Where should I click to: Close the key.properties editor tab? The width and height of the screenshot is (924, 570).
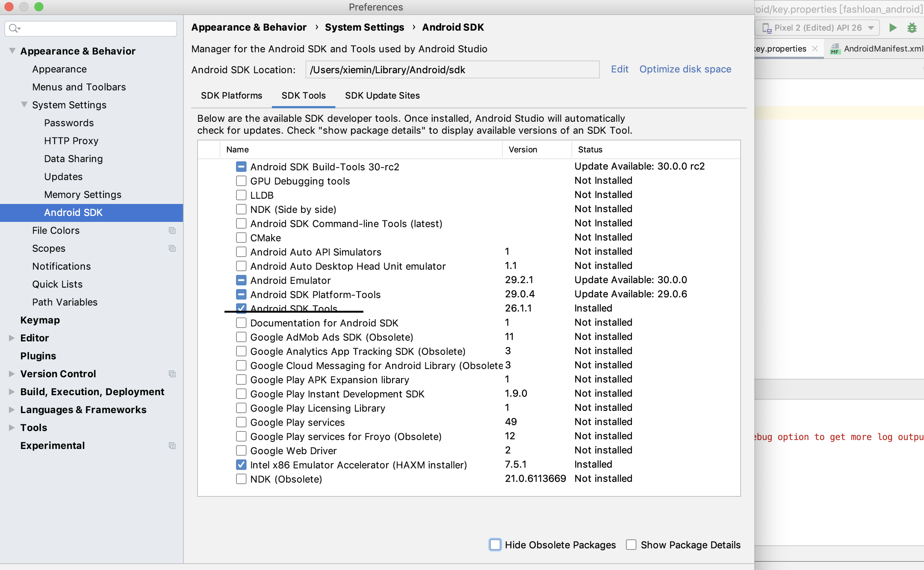[x=815, y=49]
